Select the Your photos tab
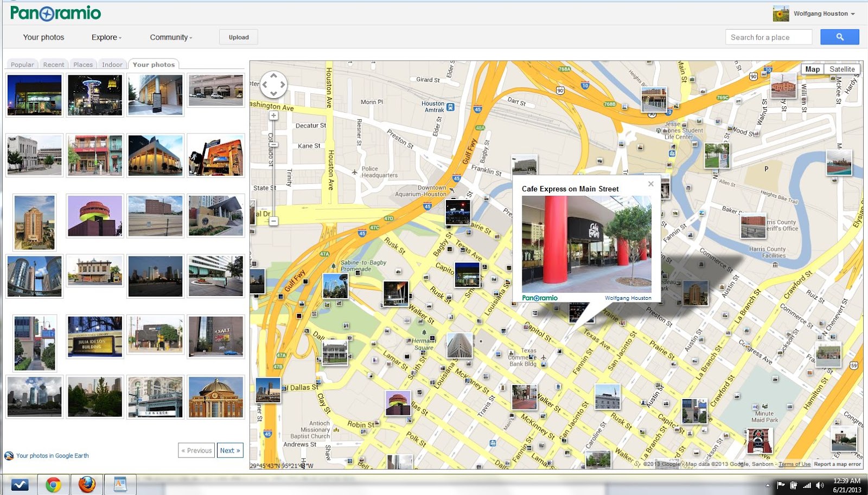 tap(154, 65)
